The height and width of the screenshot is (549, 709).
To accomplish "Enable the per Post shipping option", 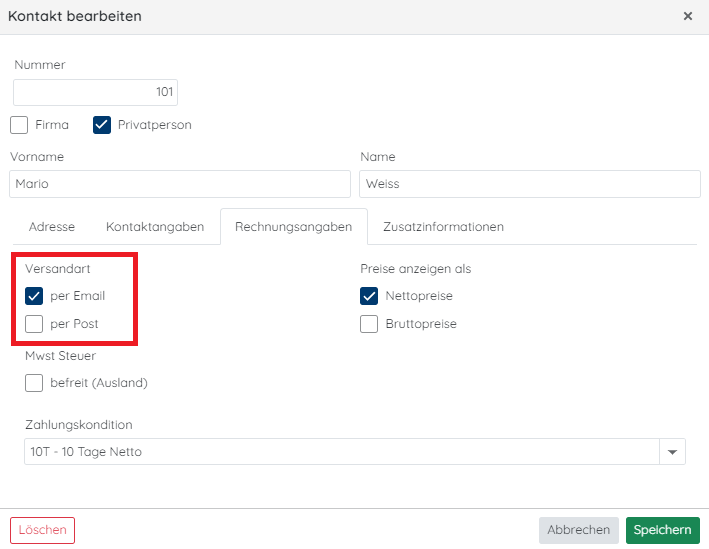I will pyautogui.click(x=34, y=324).
